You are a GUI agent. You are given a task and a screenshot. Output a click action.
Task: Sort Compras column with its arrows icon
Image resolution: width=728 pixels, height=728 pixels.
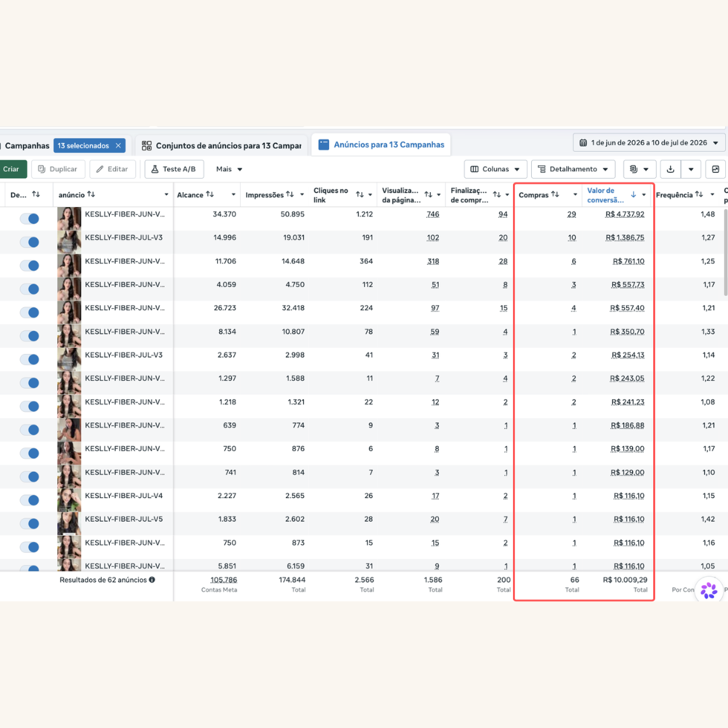pyautogui.click(x=555, y=195)
